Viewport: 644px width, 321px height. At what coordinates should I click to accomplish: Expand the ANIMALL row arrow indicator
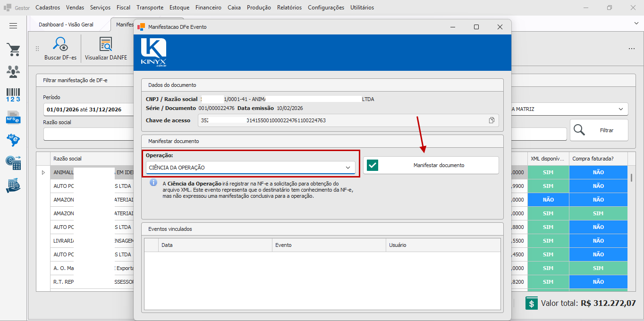click(x=43, y=173)
